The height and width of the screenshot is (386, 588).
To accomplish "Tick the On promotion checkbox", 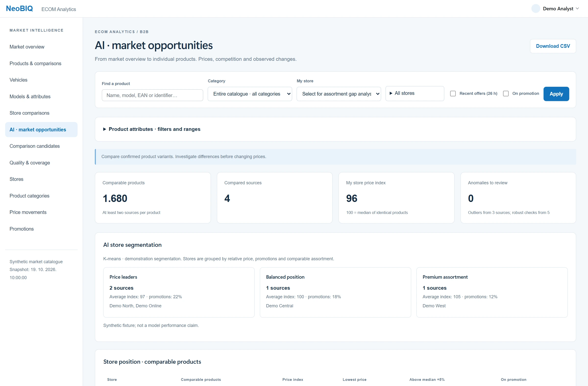I will point(505,94).
